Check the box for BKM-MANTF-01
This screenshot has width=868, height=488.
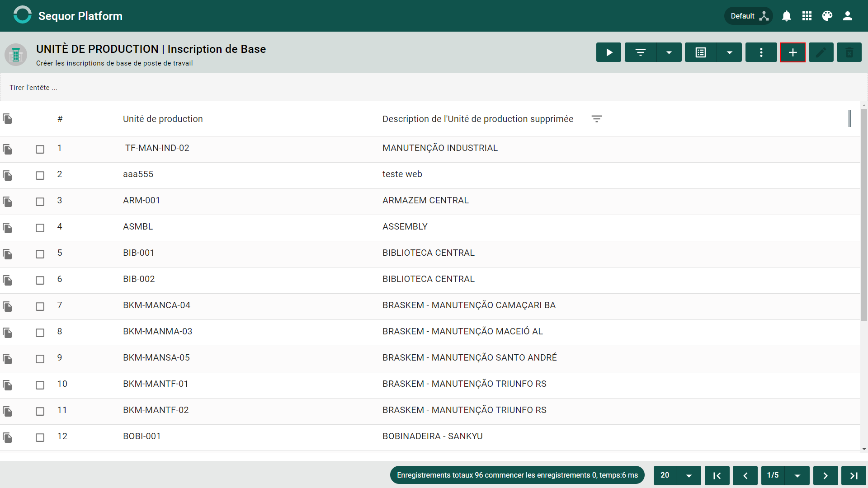pyautogui.click(x=40, y=385)
